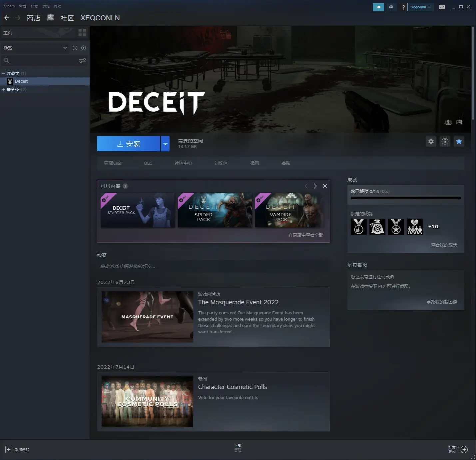Screen dimensions: 476x460
Task: Open the Deceit Starter Pack DLC thumbnail
Action: tap(138, 210)
